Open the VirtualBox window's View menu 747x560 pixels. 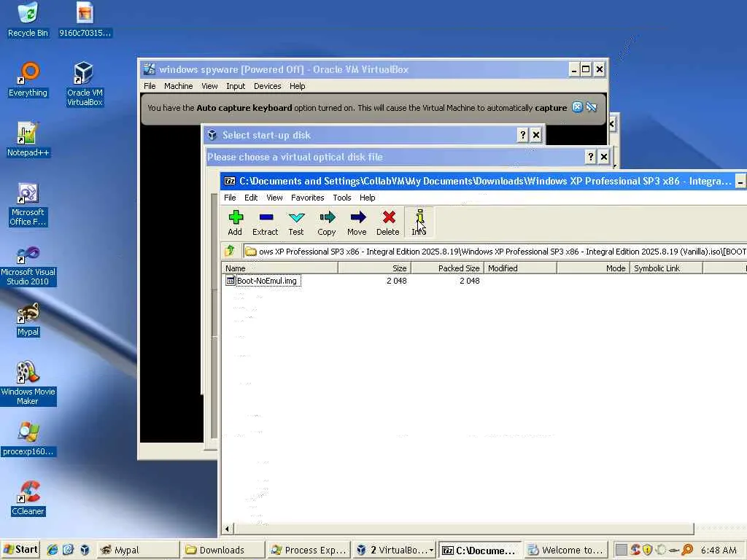(209, 86)
